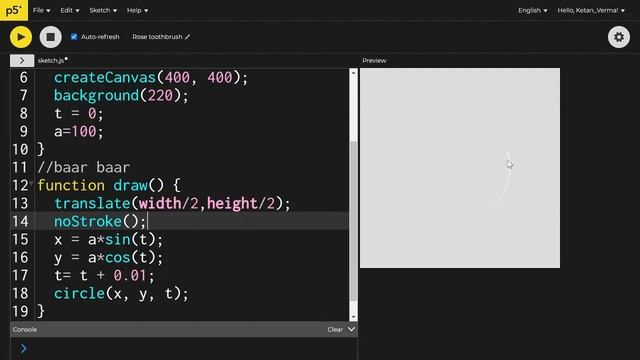Click the 'y = a*cos(t);' line
640x360 pixels.
(x=109, y=257)
